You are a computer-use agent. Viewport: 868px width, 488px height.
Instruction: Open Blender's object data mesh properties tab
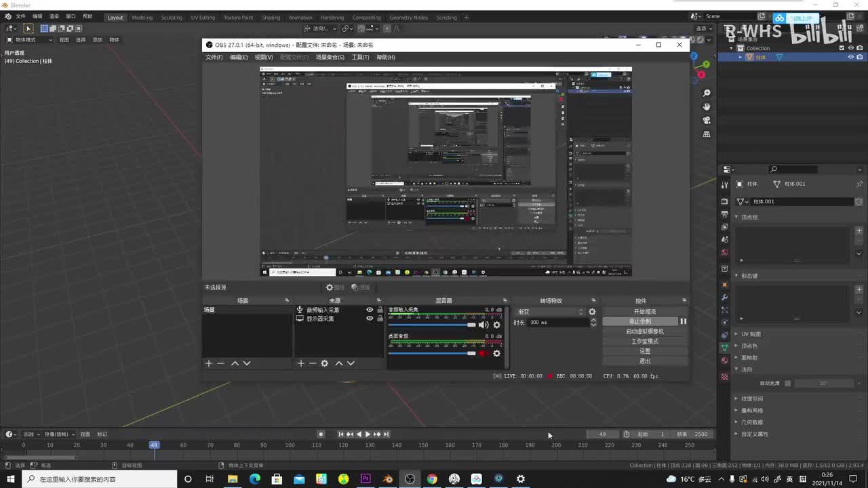pos(724,348)
